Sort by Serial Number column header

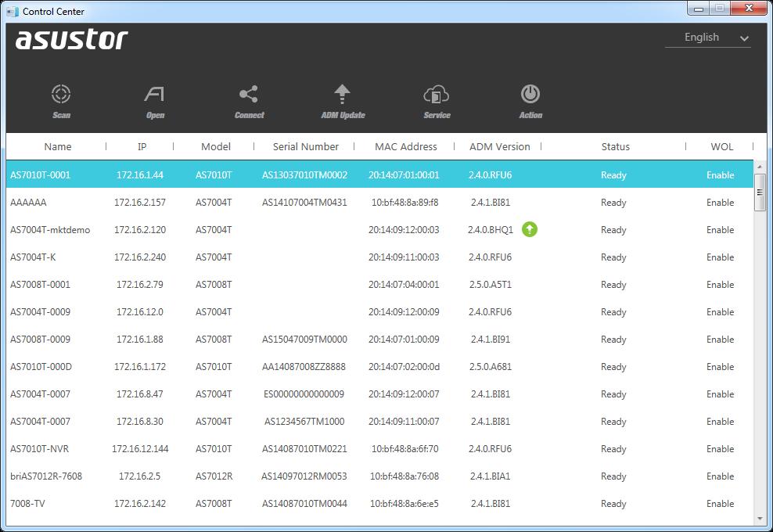coord(306,146)
